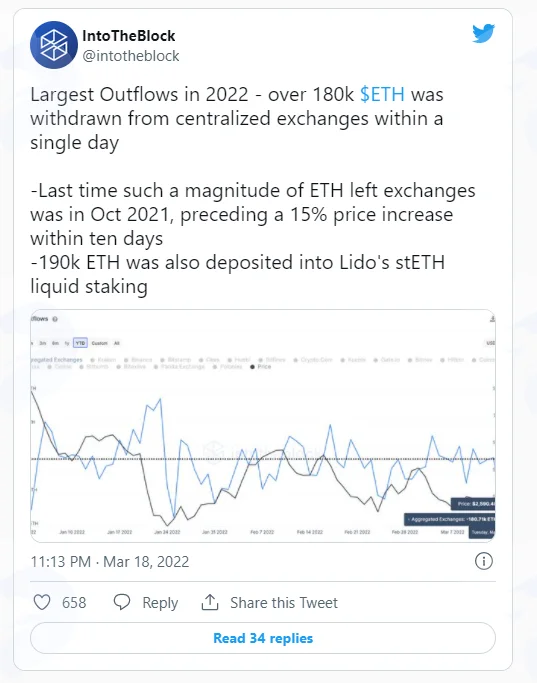Open the IntoTheBlock profile avatar

point(54,45)
